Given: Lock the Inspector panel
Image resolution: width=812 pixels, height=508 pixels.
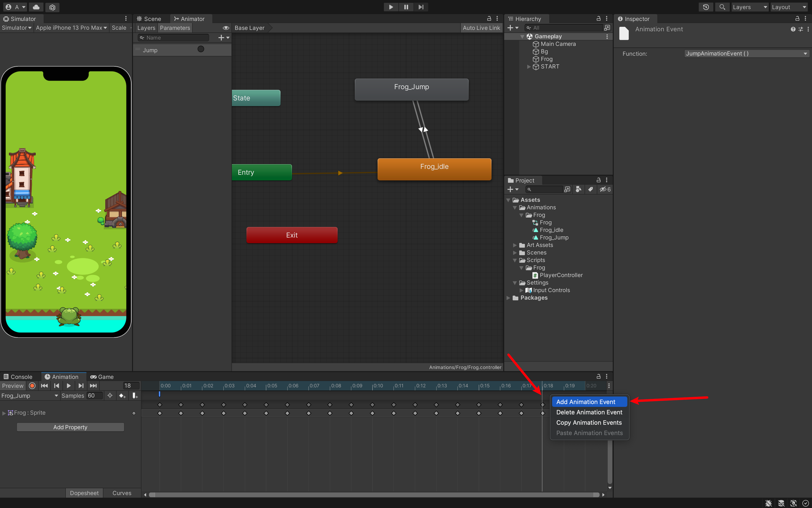Looking at the screenshot, I should tap(797, 19).
